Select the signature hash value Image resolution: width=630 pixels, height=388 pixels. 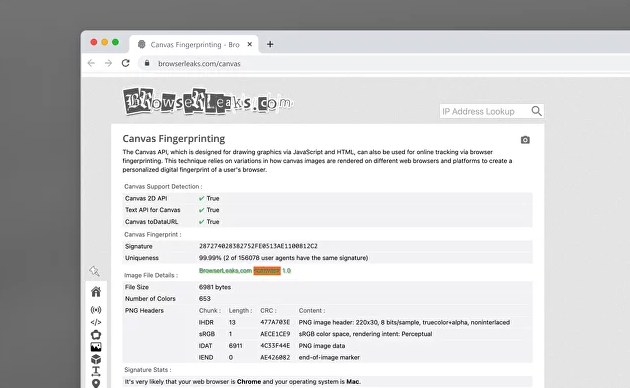tap(258, 246)
